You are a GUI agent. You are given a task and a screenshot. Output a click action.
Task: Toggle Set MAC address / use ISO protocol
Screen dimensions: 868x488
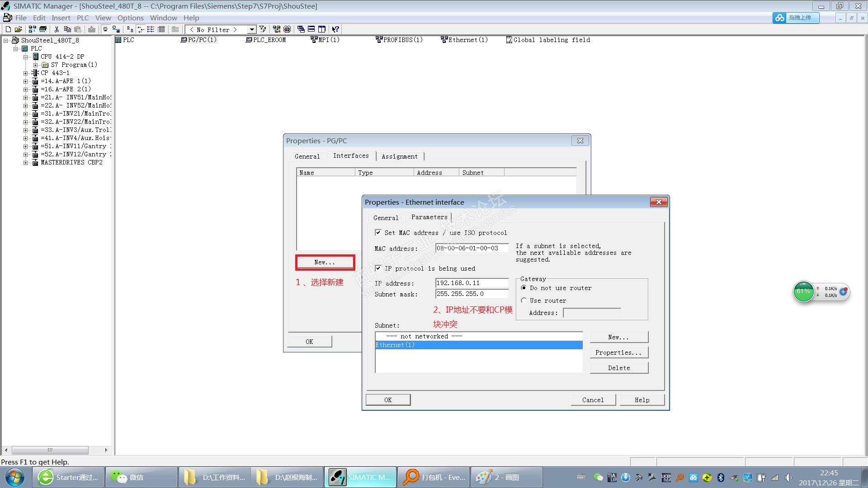click(x=378, y=233)
